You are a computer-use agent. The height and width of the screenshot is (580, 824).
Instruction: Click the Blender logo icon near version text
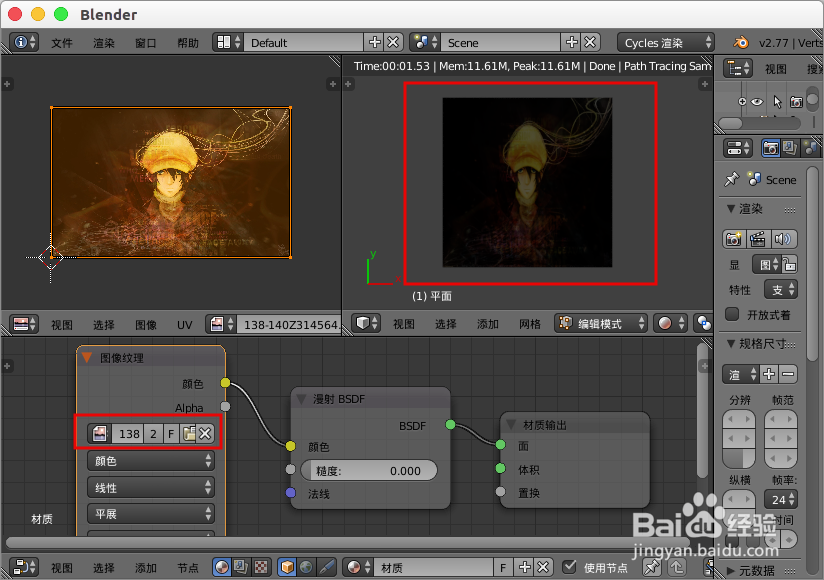[741, 43]
